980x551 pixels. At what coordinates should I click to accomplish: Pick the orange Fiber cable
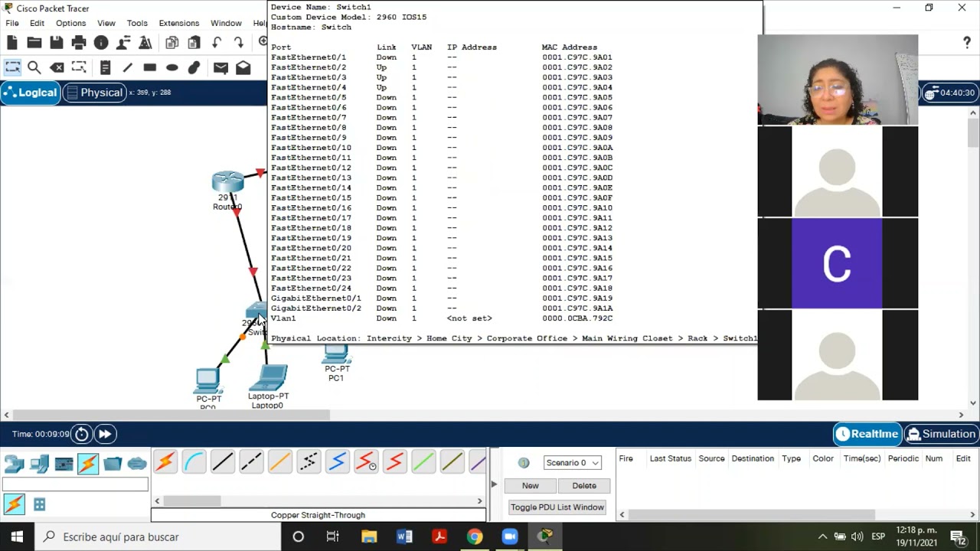280,462
